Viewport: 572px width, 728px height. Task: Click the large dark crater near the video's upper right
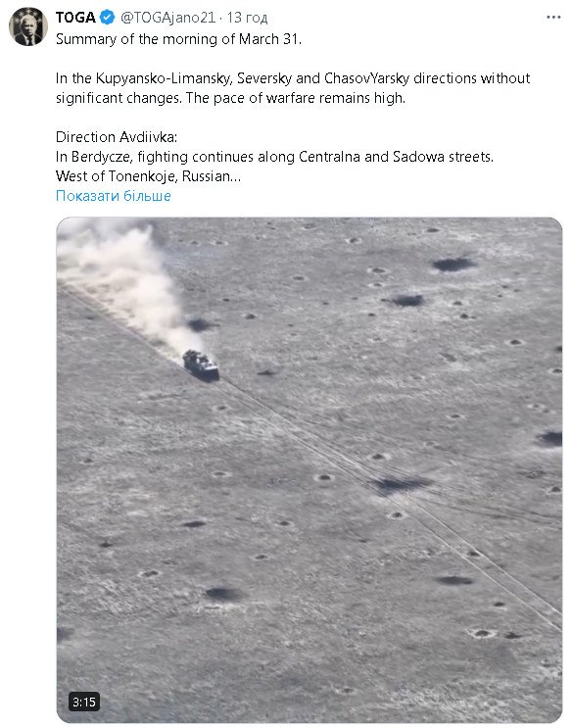453,265
